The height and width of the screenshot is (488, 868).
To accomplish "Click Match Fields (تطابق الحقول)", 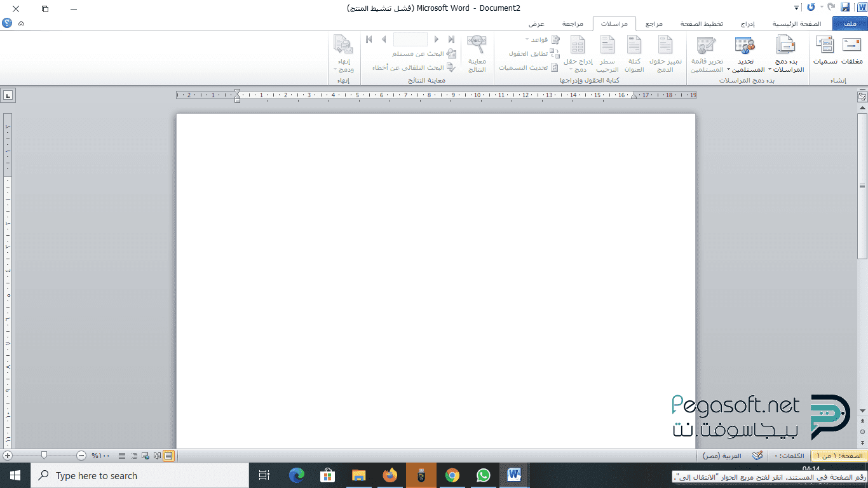I will pos(534,53).
